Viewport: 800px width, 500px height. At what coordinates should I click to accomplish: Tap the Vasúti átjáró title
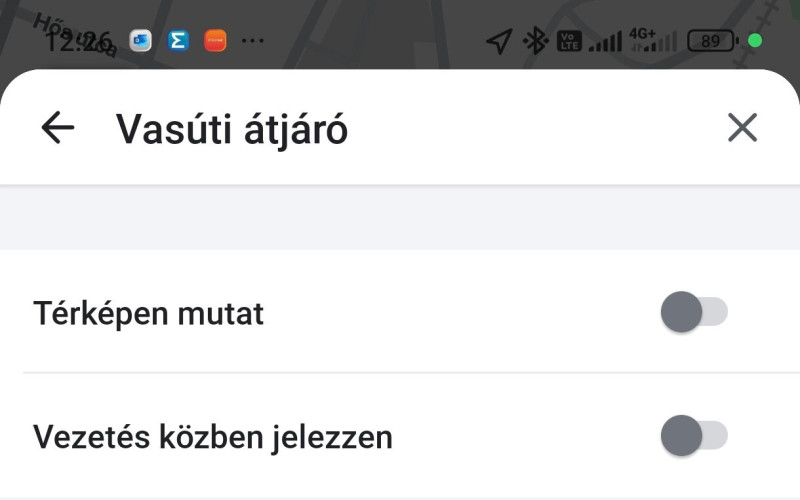click(x=232, y=129)
